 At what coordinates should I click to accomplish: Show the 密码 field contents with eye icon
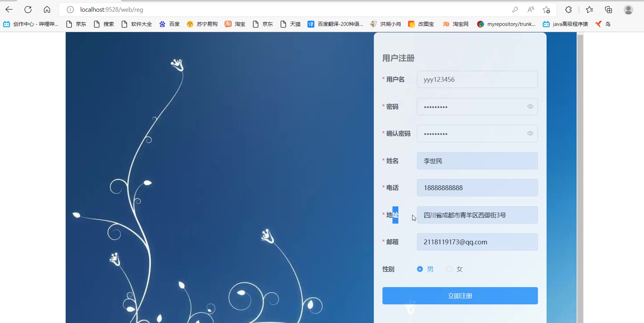click(x=530, y=107)
